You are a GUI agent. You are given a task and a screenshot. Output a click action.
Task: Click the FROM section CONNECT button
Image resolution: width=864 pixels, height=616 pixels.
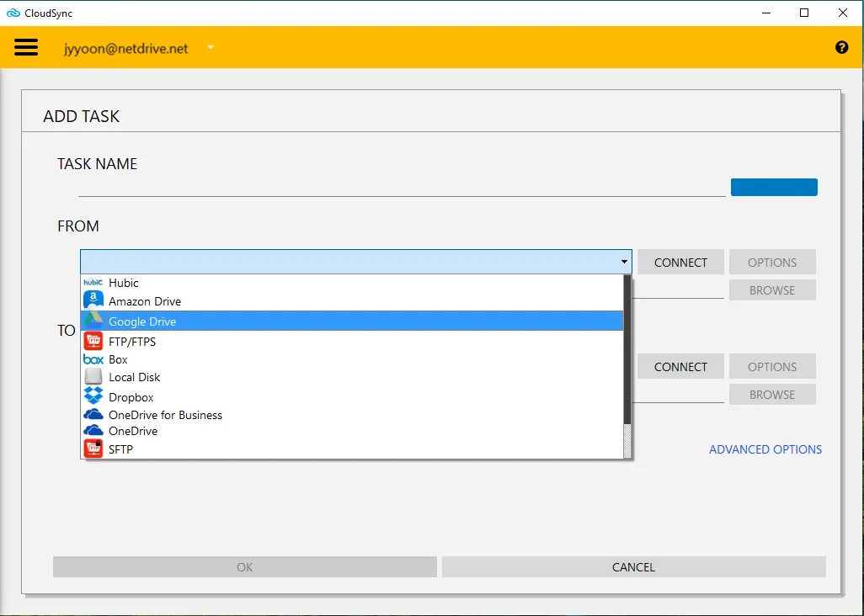pos(680,262)
